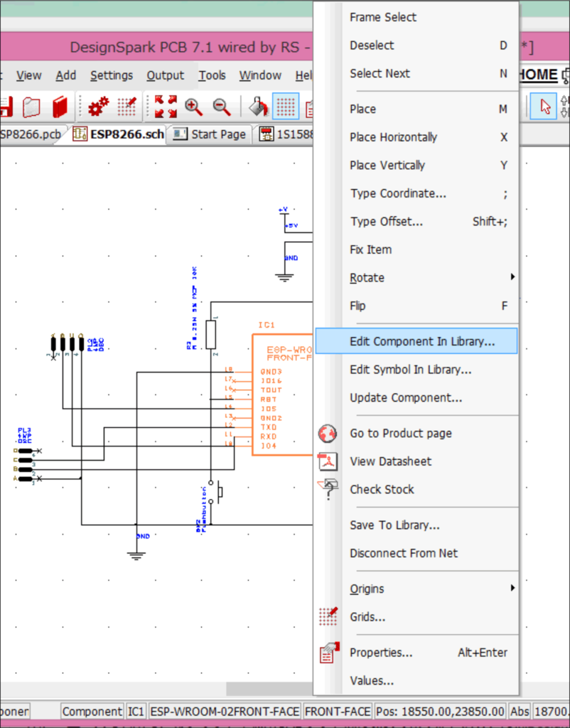Click the PDF icon beside View Datasheet
Screen dimensions: 570x728
click(x=328, y=461)
